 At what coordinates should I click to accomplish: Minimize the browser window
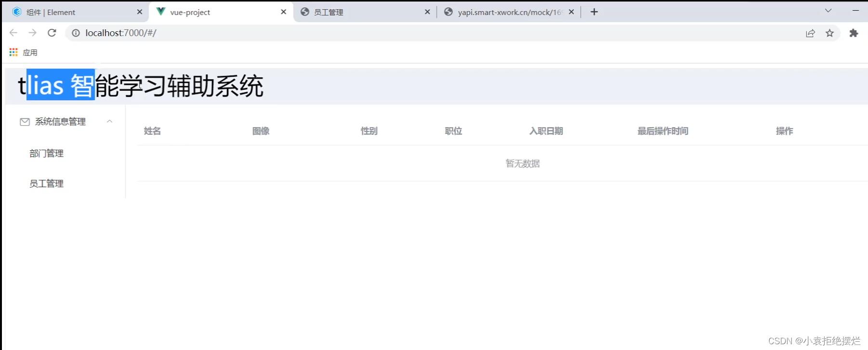click(855, 11)
